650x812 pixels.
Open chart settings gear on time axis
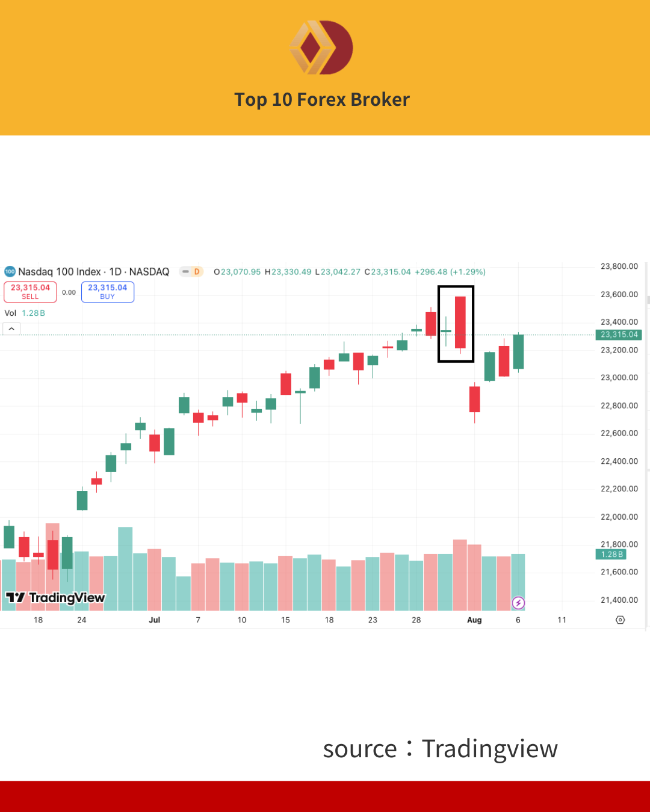621,620
